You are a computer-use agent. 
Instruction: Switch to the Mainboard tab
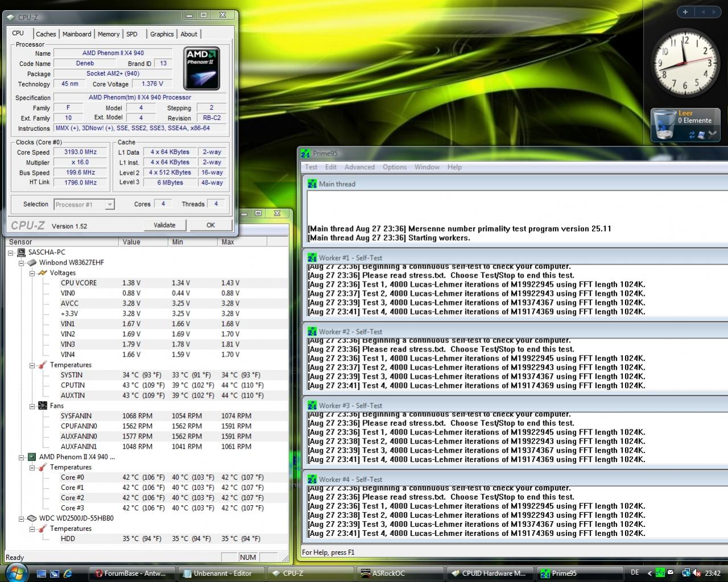[x=77, y=34]
